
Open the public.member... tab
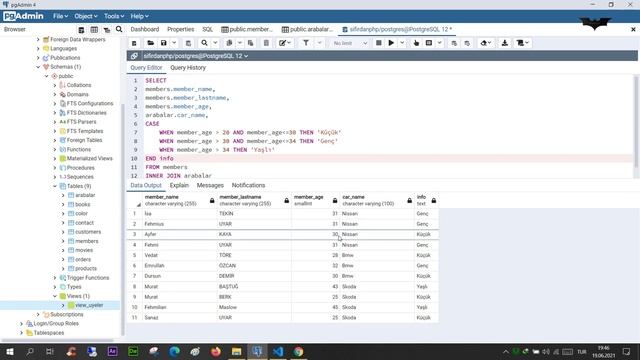coord(247,29)
